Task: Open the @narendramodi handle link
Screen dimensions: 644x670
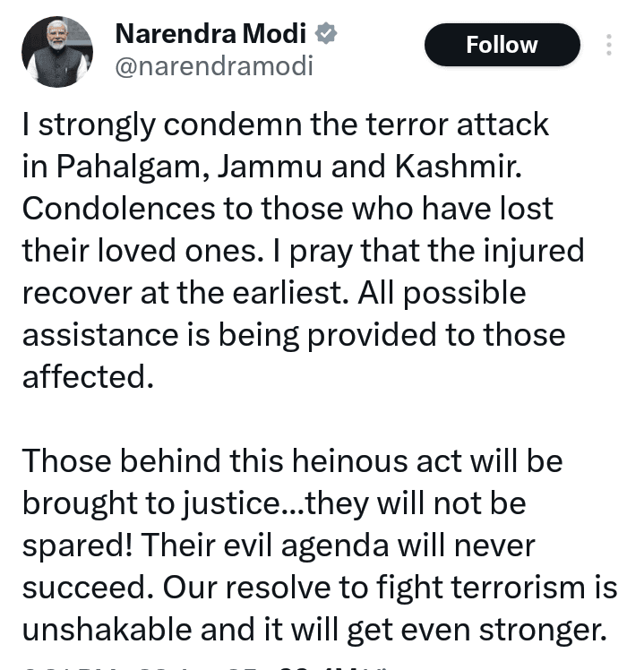Action: (x=214, y=66)
